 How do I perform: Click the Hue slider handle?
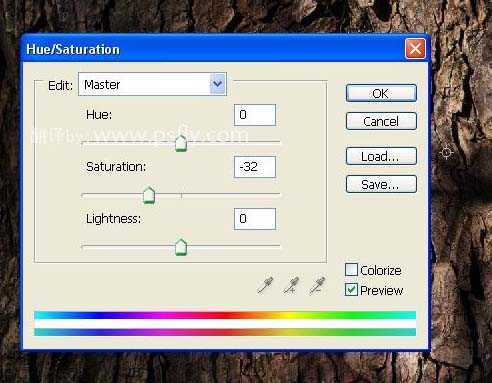click(x=181, y=144)
